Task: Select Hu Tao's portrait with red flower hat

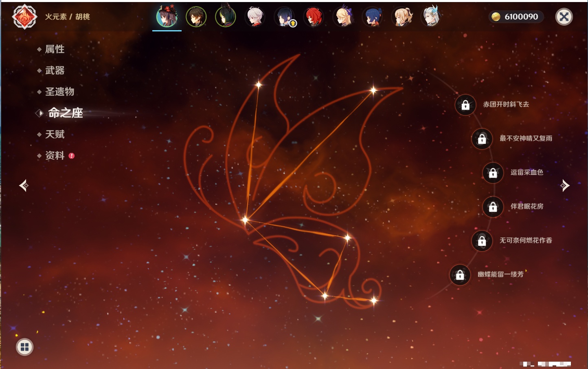Action: (x=167, y=17)
